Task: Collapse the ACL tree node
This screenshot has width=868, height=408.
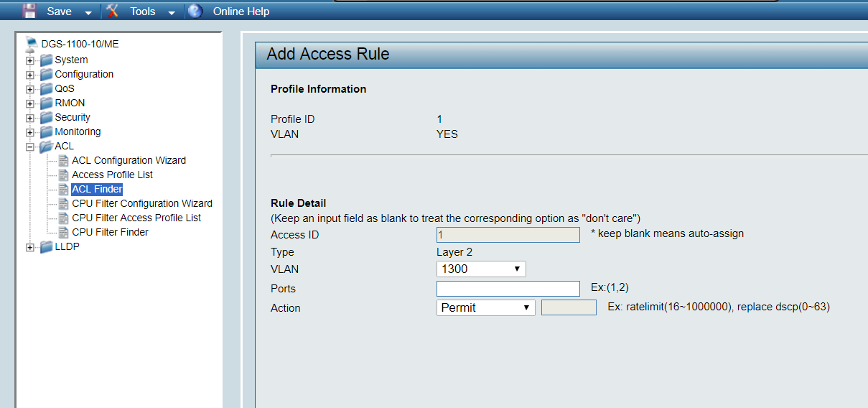Action: point(30,147)
